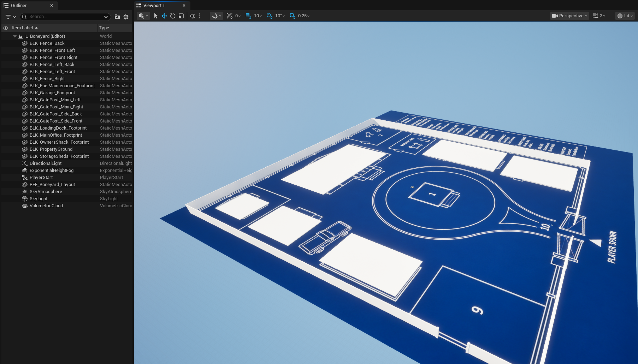The height and width of the screenshot is (364, 638).
Task: Activate the Scale tool
Action: [181, 16]
